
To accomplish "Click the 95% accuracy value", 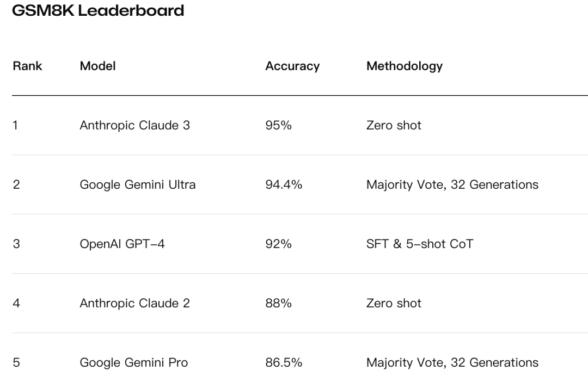I will [278, 125].
